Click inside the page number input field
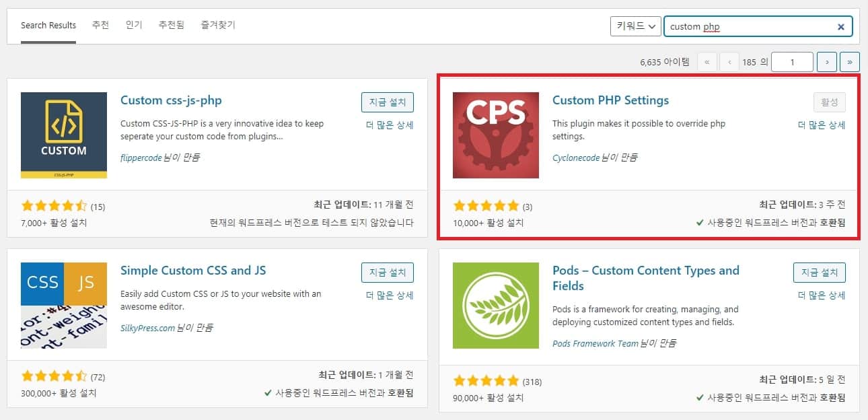This screenshot has width=868, height=420. [792, 61]
